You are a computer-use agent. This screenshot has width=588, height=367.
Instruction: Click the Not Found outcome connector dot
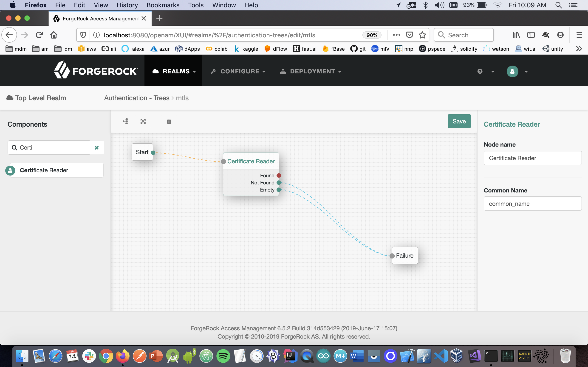(279, 183)
